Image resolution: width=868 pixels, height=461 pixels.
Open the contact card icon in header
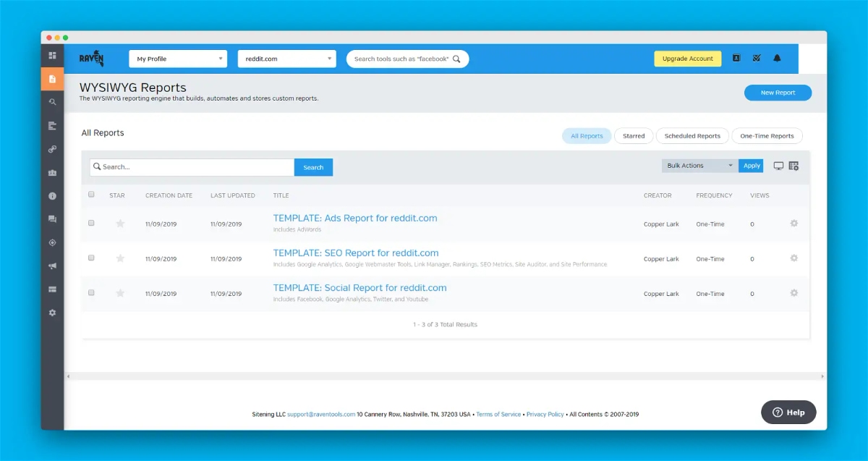(x=736, y=58)
